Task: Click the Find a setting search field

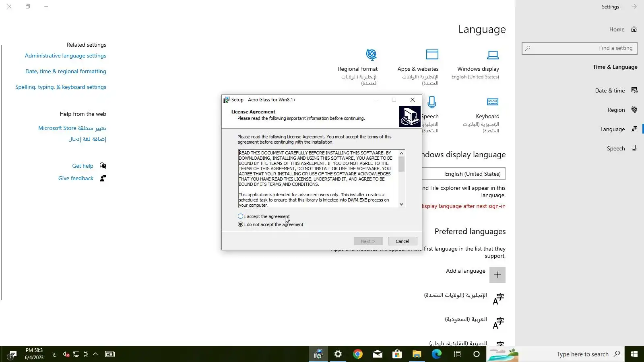Action: (580, 48)
